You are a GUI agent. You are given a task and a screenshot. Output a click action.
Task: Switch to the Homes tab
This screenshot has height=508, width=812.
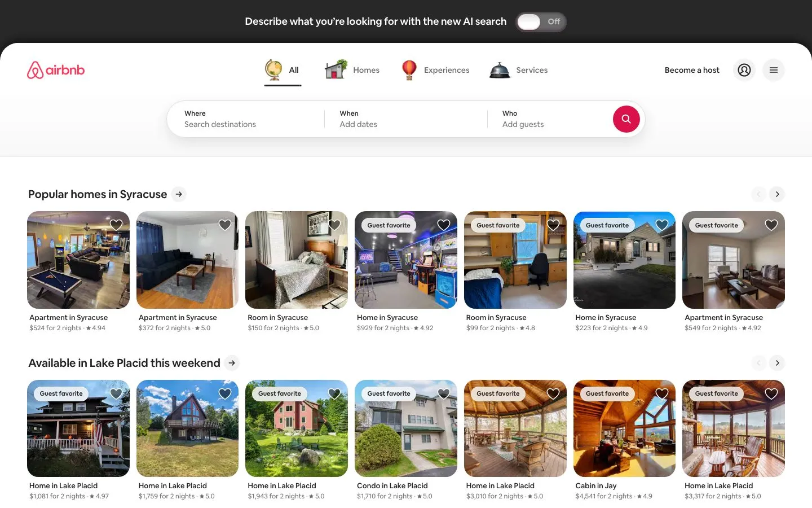(x=352, y=71)
